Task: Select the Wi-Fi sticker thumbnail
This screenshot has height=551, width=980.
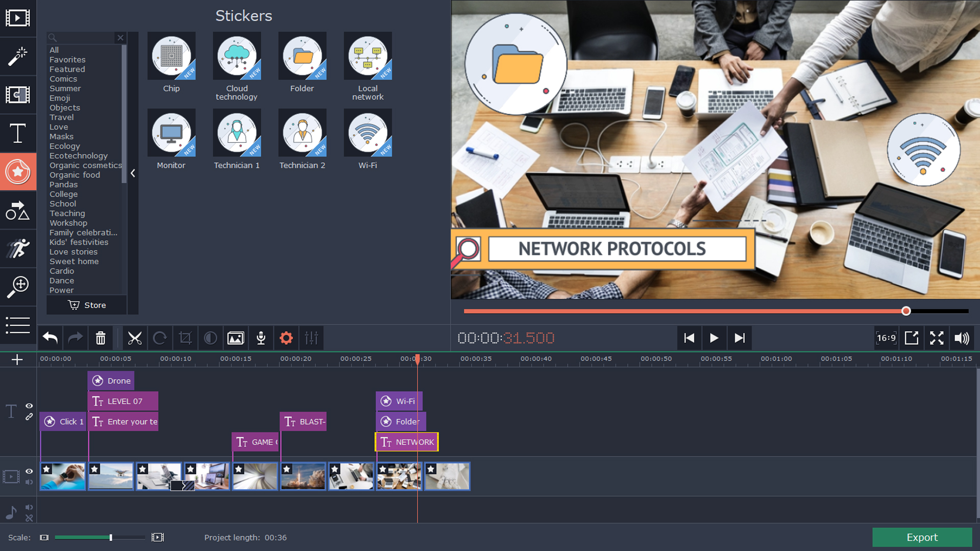Action: [x=367, y=133]
